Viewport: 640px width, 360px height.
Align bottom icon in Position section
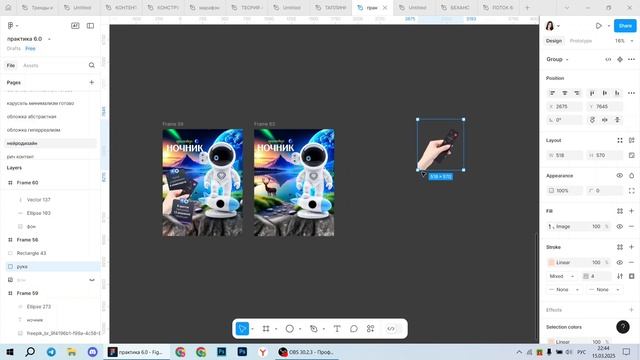point(617,93)
